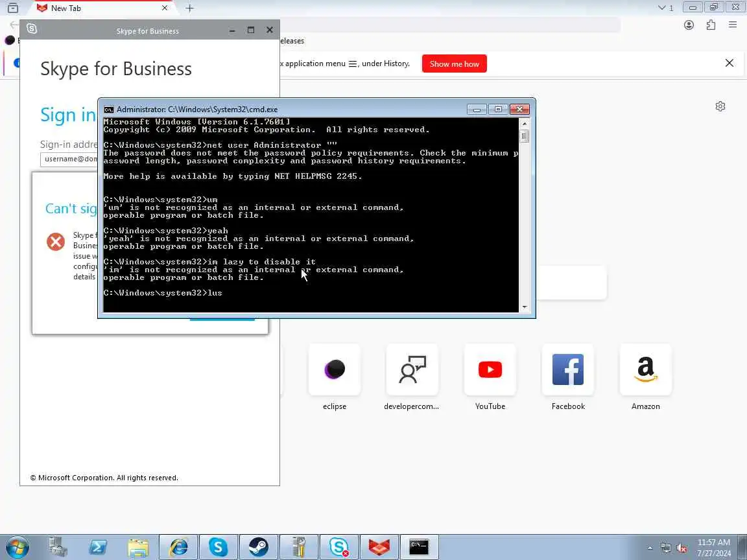The width and height of the screenshot is (747, 560).
Task: Click 'im lazy to disable it' command line
Action: coord(209,262)
